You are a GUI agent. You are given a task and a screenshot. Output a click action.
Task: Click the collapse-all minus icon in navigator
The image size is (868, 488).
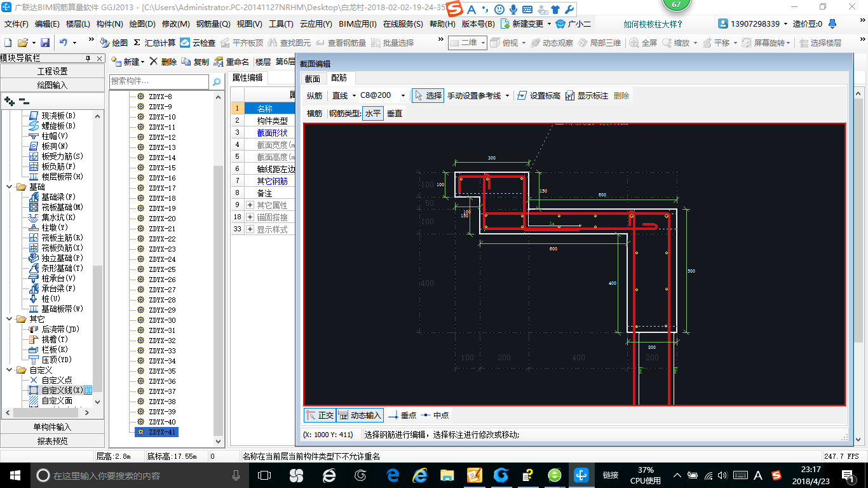tap(24, 100)
